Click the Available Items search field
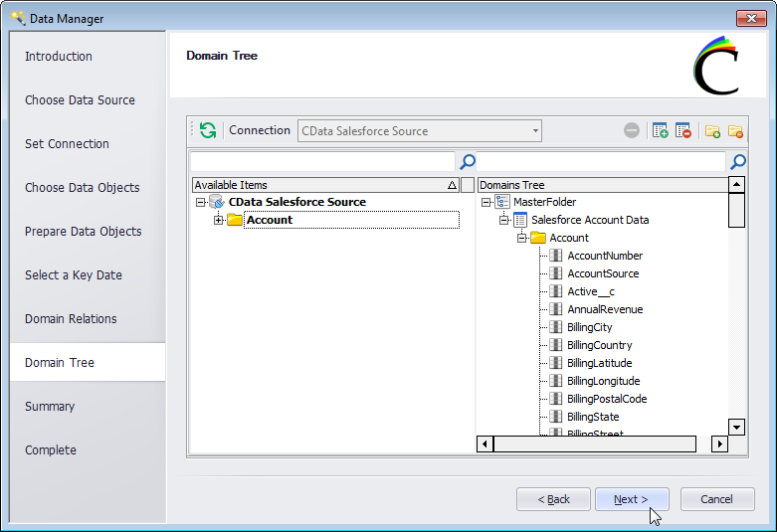This screenshot has height=532, width=777. tap(321, 162)
